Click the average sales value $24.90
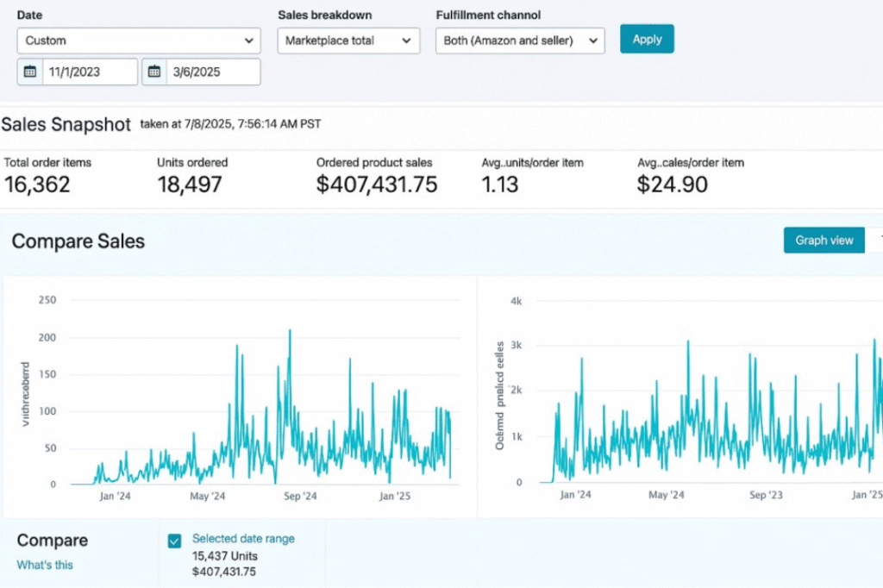 672,185
